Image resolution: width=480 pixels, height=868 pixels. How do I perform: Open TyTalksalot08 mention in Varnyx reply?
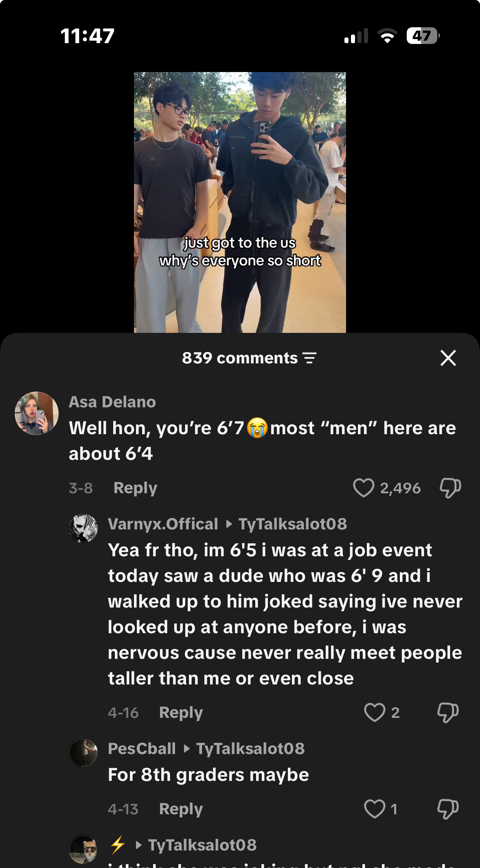pyautogui.click(x=292, y=524)
